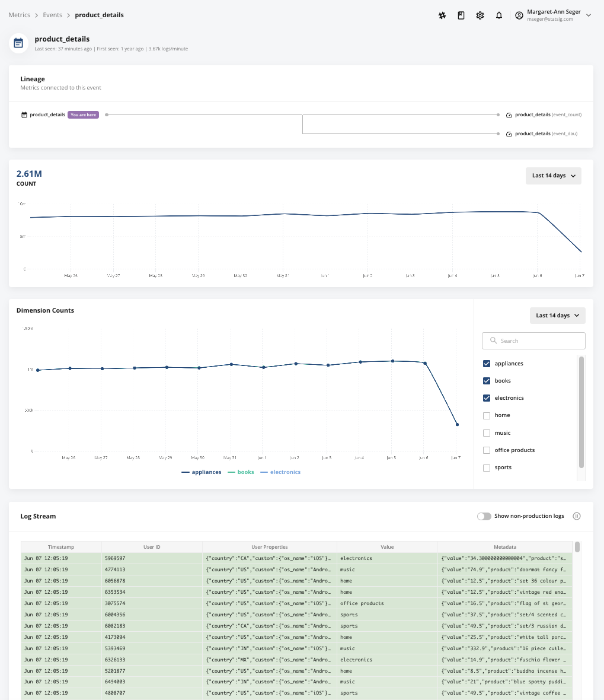This screenshot has width=604, height=700.
Task: Open the count chart Last 14 days dropdown
Action: 553,176
